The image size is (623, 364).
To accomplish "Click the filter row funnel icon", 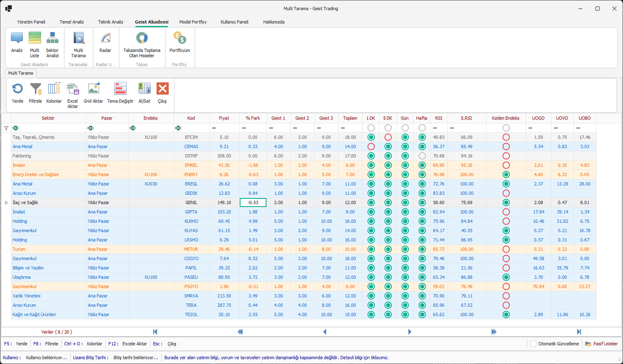I will pos(6,128).
